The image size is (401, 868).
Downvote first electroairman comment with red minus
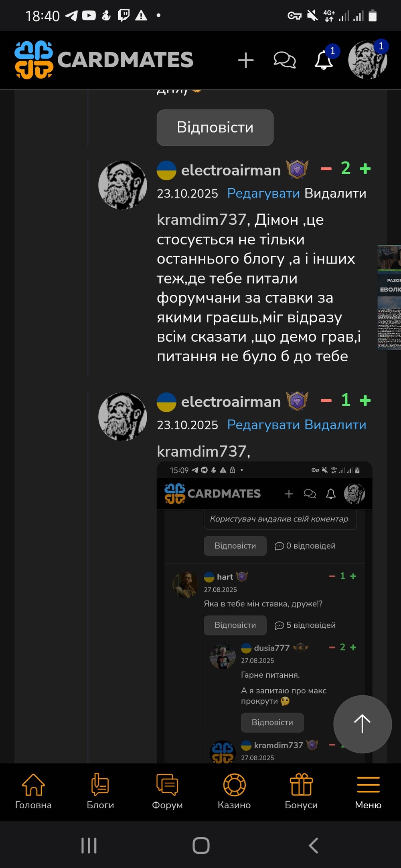[326, 169]
